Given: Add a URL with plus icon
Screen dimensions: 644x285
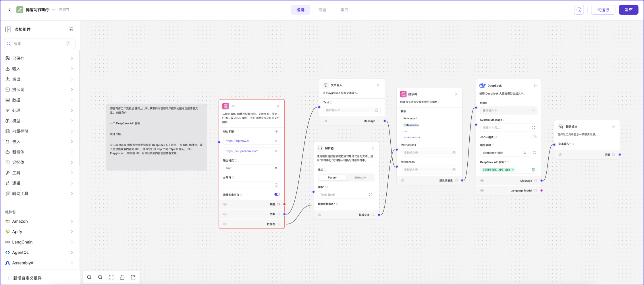Looking at the screenshot, I should click(x=276, y=131).
